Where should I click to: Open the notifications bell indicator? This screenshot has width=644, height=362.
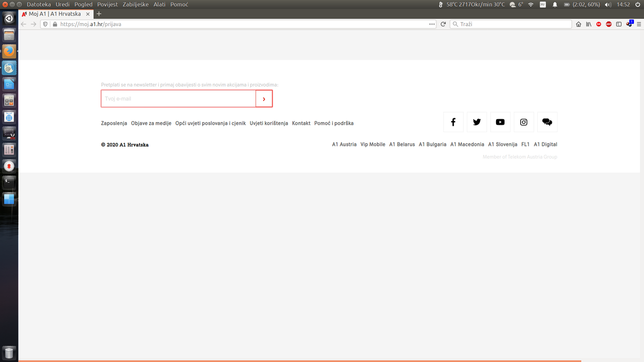pos(555,5)
